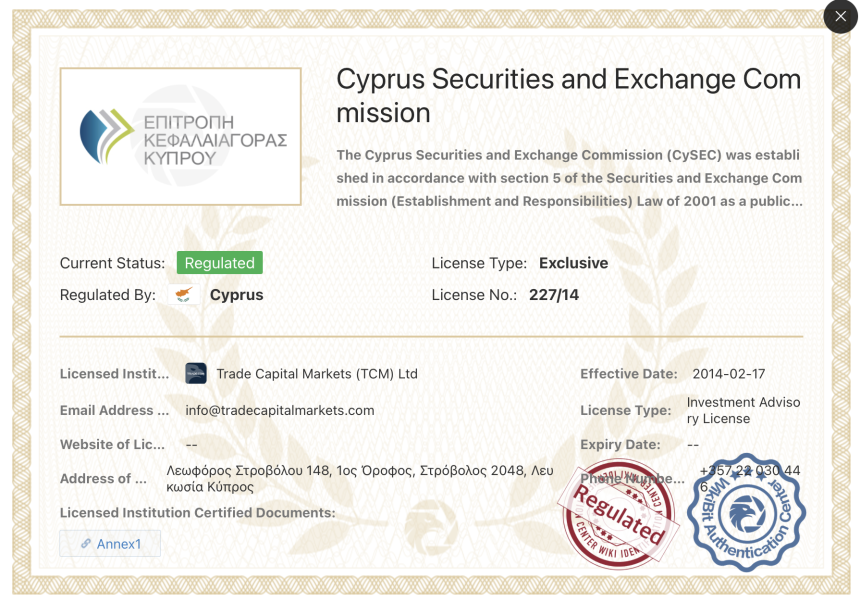Click the blue WikiBit Authentication Center seal

746,512
